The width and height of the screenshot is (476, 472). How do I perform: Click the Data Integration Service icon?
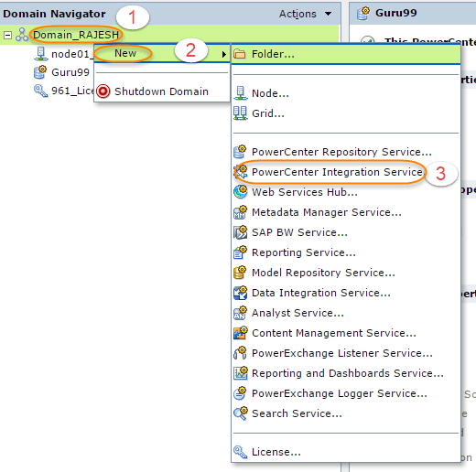click(x=240, y=293)
